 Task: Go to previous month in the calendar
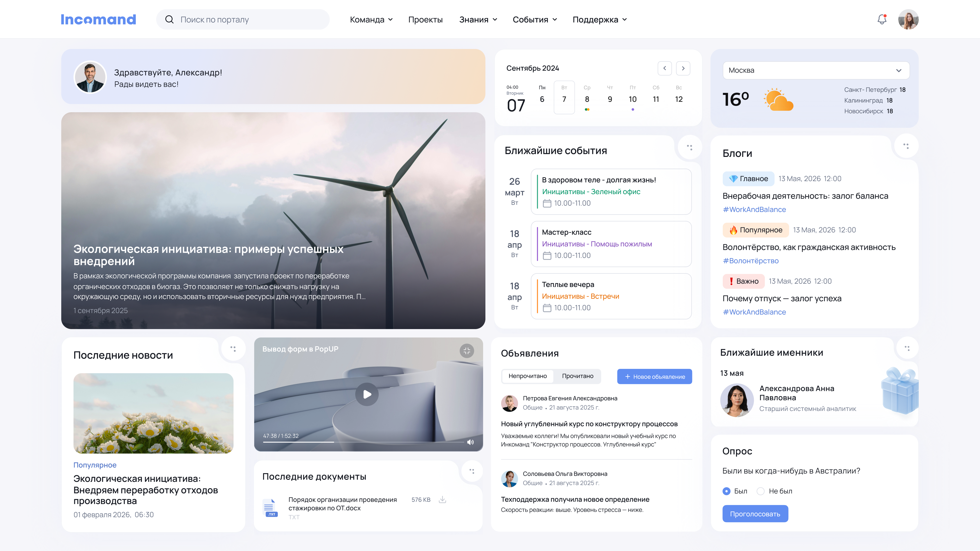pos(665,68)
